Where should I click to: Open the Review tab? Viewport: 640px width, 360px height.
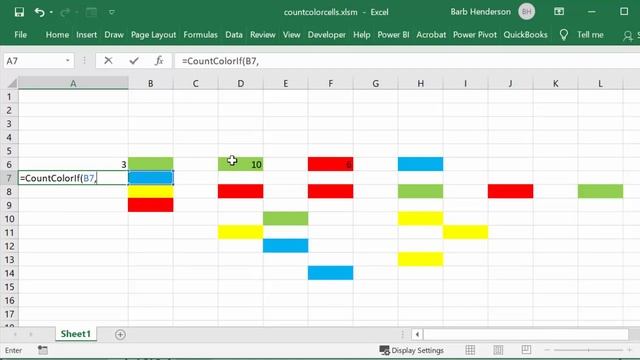pyautogui.click(x=263, y=35)
